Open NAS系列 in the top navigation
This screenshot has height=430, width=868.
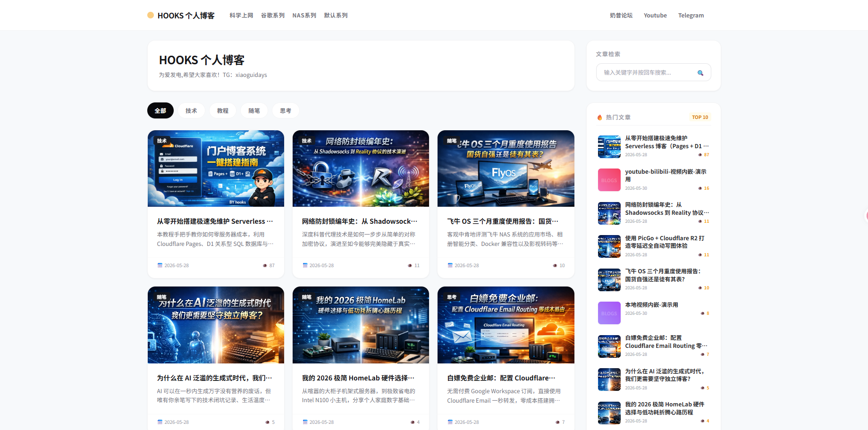click(x=304, y=16)
